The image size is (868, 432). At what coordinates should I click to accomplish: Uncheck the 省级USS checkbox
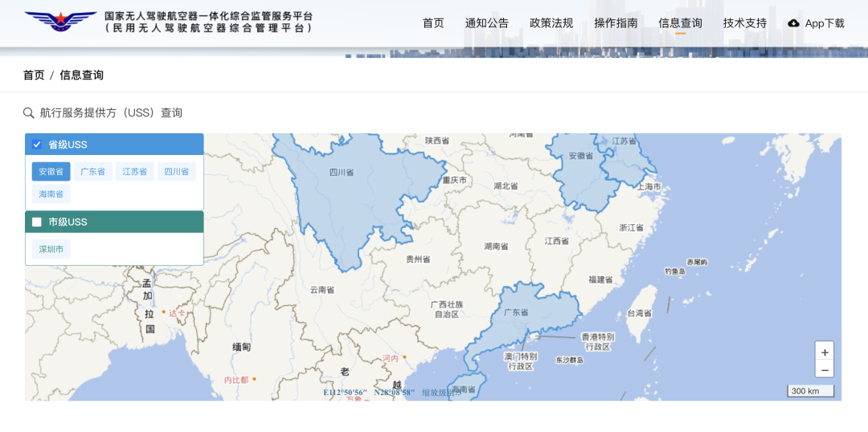click(x=37, y=145)
